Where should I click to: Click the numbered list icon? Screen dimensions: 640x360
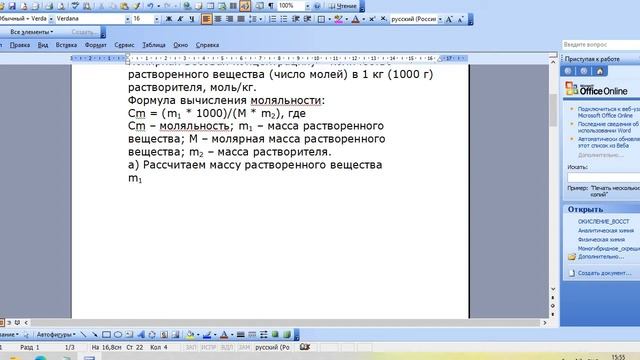(273, 19)
